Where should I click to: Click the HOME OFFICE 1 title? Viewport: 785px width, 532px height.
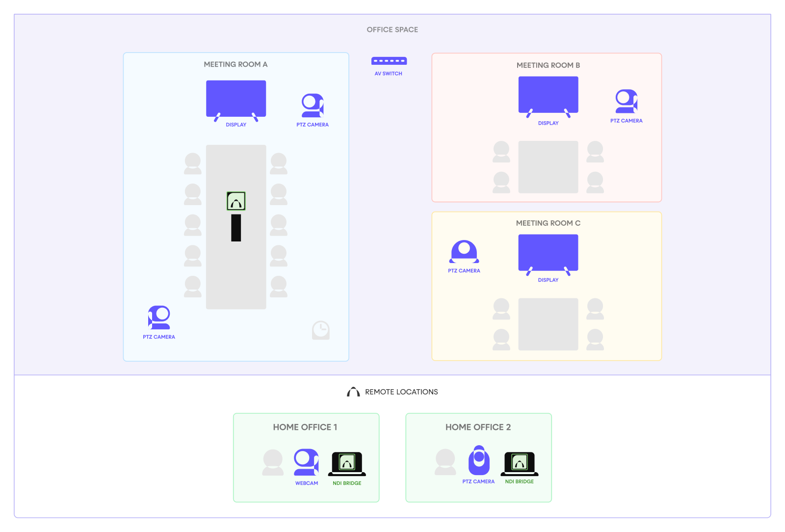pos(305,427)
